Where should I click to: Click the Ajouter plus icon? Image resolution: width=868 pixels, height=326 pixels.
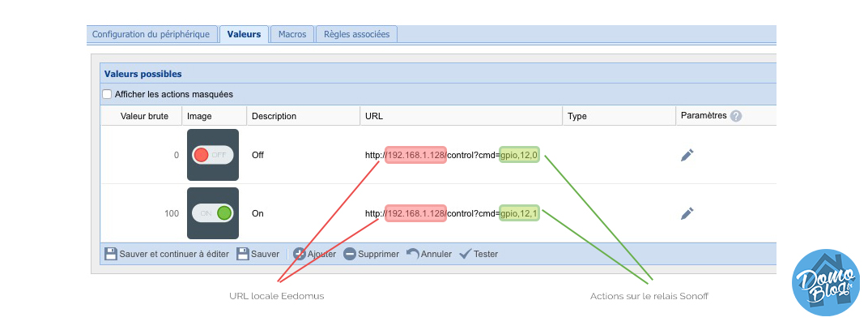(300, 254)
